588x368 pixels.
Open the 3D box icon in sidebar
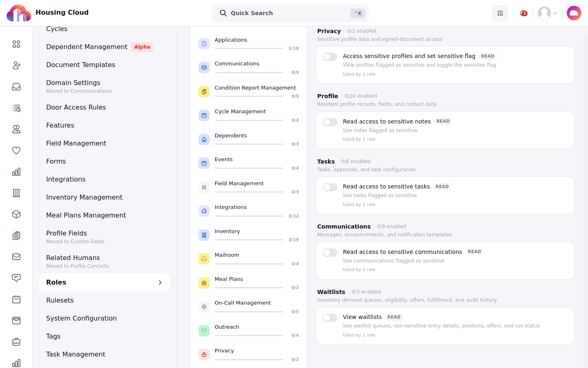pyautogui.click(x=16, y=214)
